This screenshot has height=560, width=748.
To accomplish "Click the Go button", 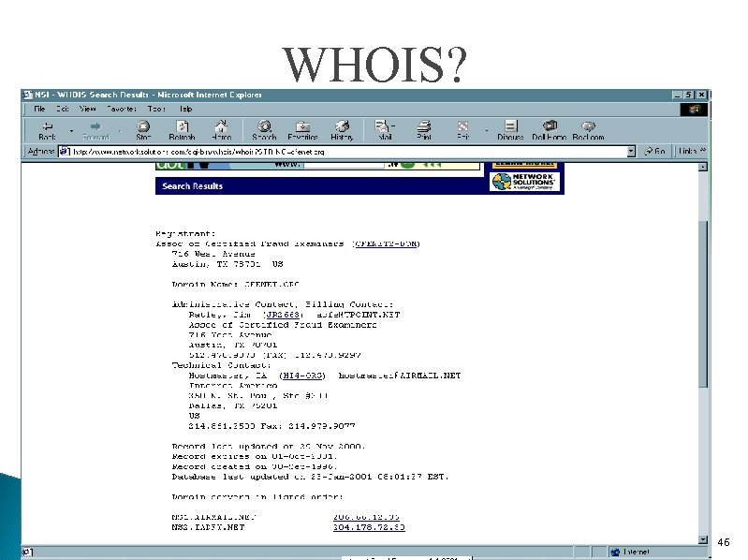I will pyautogui.click(x=654, y=151).
